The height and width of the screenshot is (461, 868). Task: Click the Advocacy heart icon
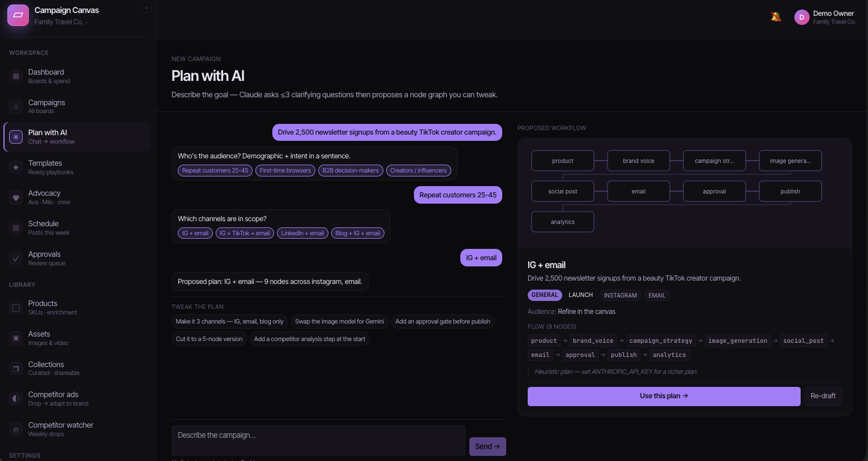point(16,198)
